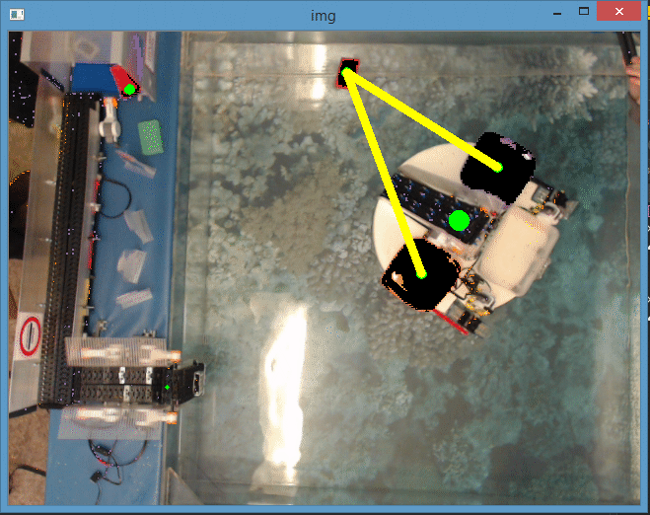Minimize the img window
Viewport: 650px width, 515px height.
[555, 11]
